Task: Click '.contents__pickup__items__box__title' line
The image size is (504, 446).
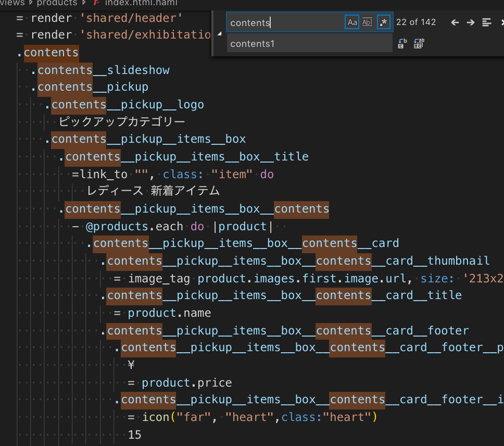Action: (x=184, y=157)
